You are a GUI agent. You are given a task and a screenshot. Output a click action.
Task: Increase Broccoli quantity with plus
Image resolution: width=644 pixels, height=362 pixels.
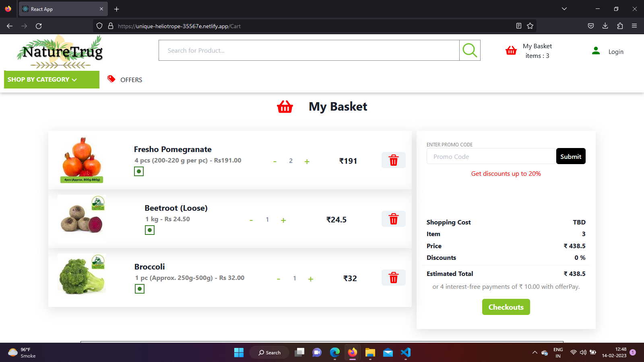(x=311, y=279)
